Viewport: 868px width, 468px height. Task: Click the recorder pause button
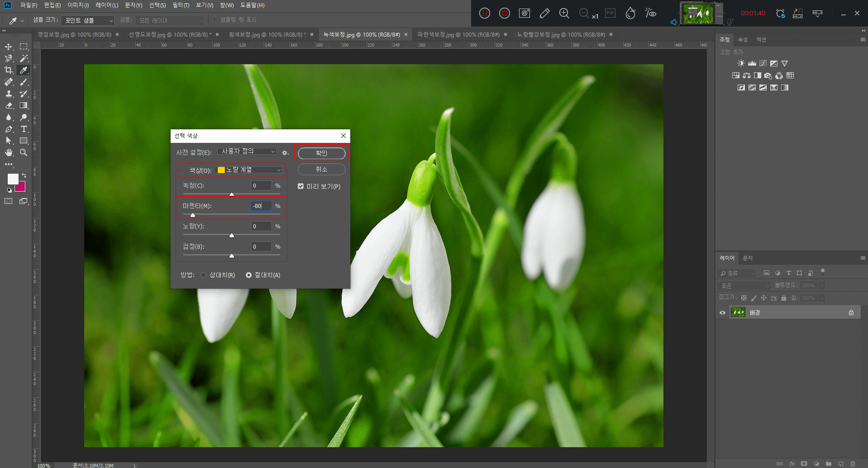point(485,13)
